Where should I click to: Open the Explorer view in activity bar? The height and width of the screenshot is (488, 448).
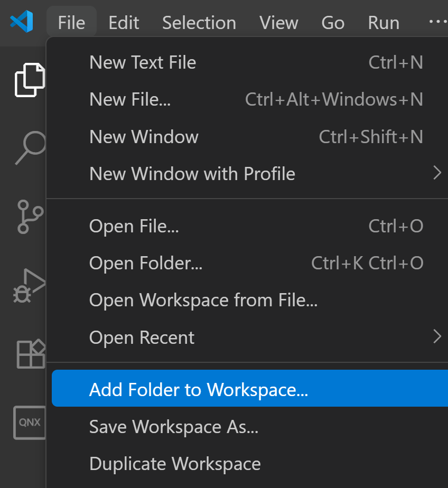pos(29,80)
